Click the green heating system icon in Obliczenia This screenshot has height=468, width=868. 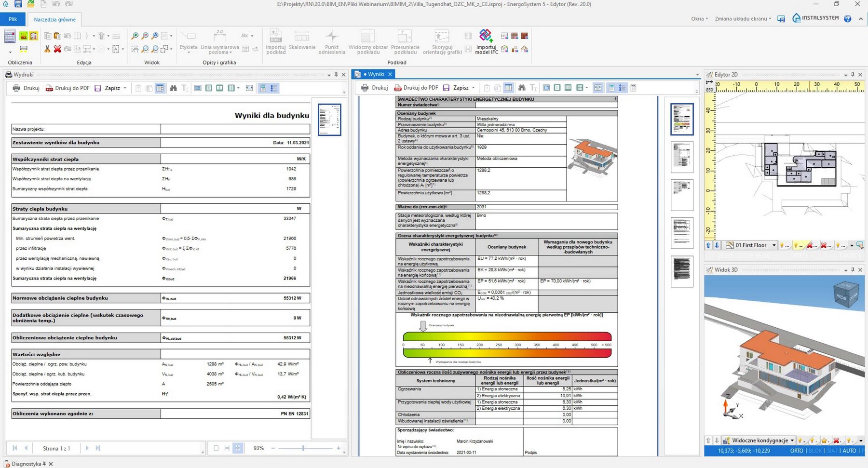(x=23, y=36)
